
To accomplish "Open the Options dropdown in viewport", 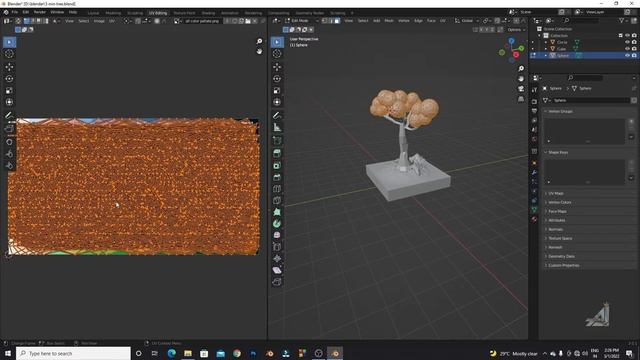I will pyautogui.click(x=516, y=30).
